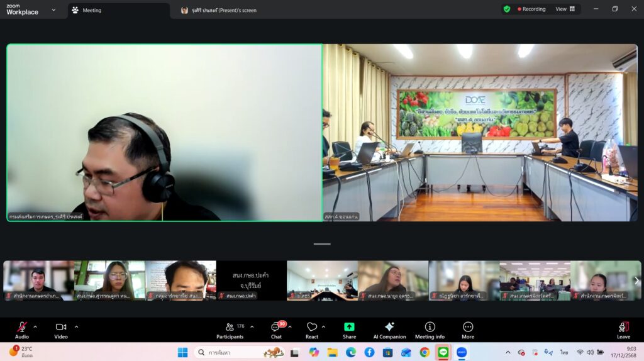
Task: Show next page of participant thumbnails
Action: 636,280
